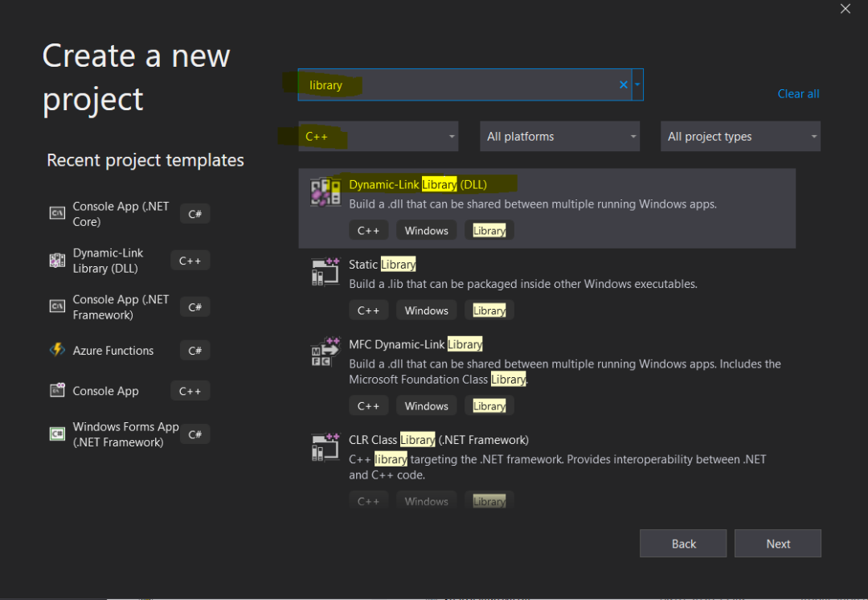Click the C++ tag under Dynamic-Link Library (DLL)
This screenshot has width=868, height=600.
368,231
